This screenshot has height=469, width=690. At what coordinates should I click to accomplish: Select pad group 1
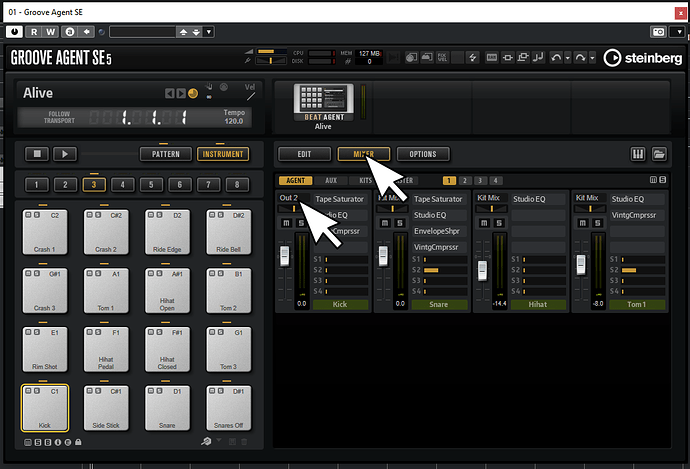coord(37,185)
